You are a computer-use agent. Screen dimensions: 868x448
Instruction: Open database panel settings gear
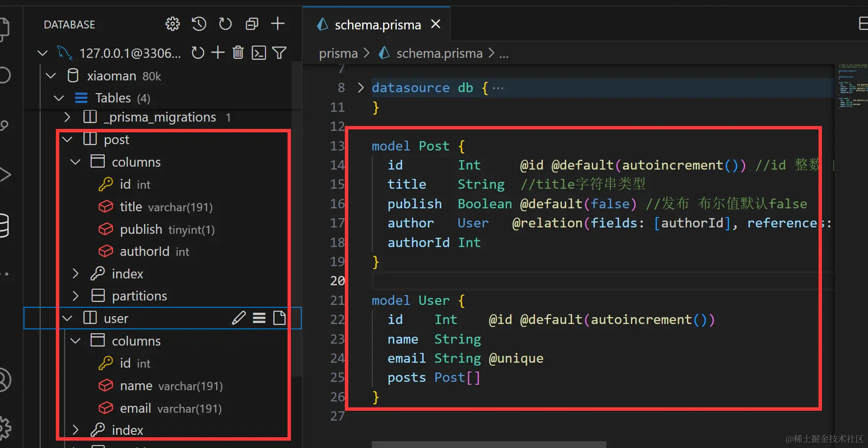pyautogui.click(x=172, y=24)
